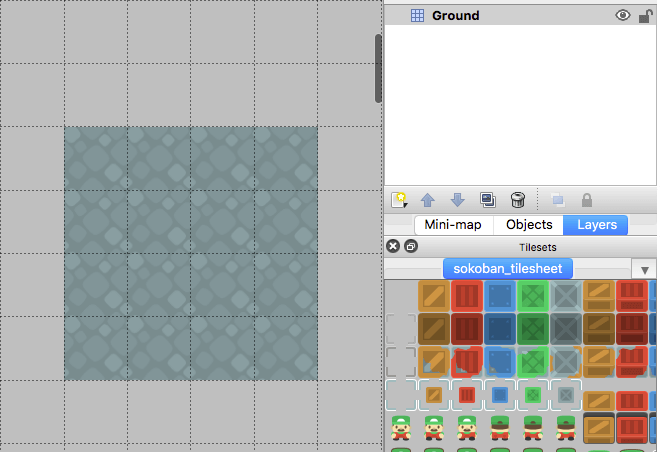Choose the small green crate goal tile
This screenshot has height=452, width=660.
click(533, 395)
